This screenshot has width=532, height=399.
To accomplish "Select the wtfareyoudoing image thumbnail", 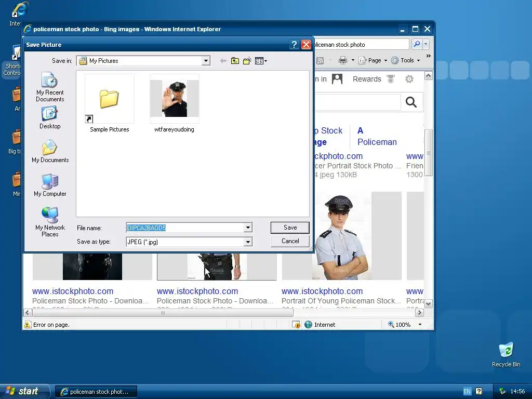I will (x=175, y=103).
